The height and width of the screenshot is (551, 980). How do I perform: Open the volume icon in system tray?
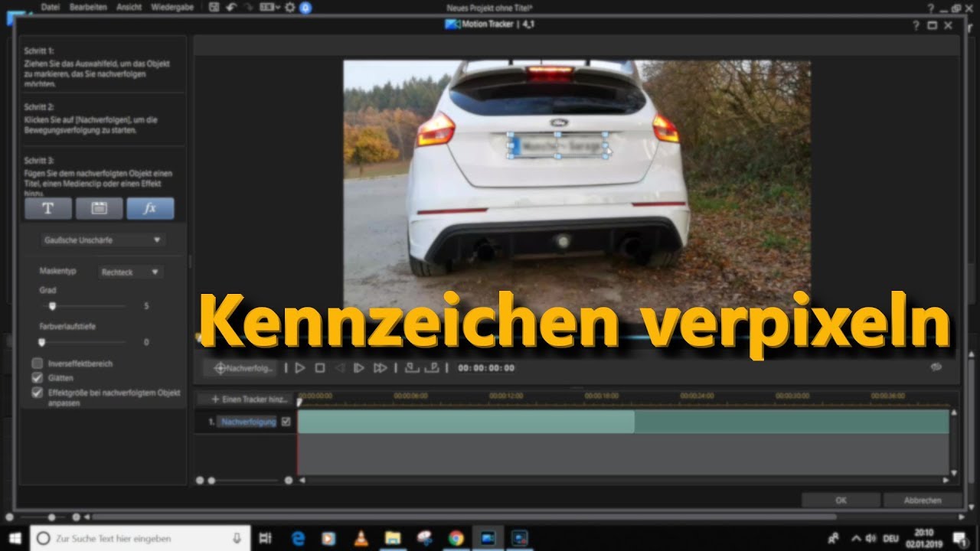[872, 539]
